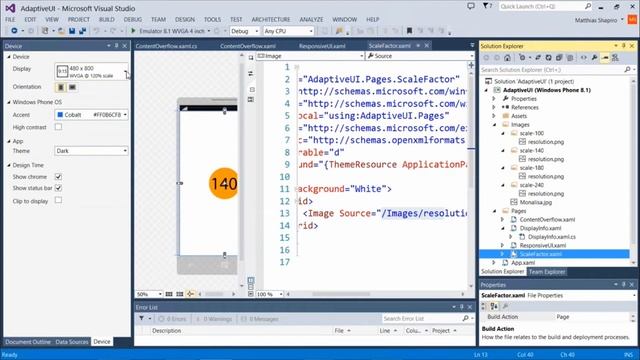Select Monalisa.jpg in Solution Explorer

click(x=536, y=202)
